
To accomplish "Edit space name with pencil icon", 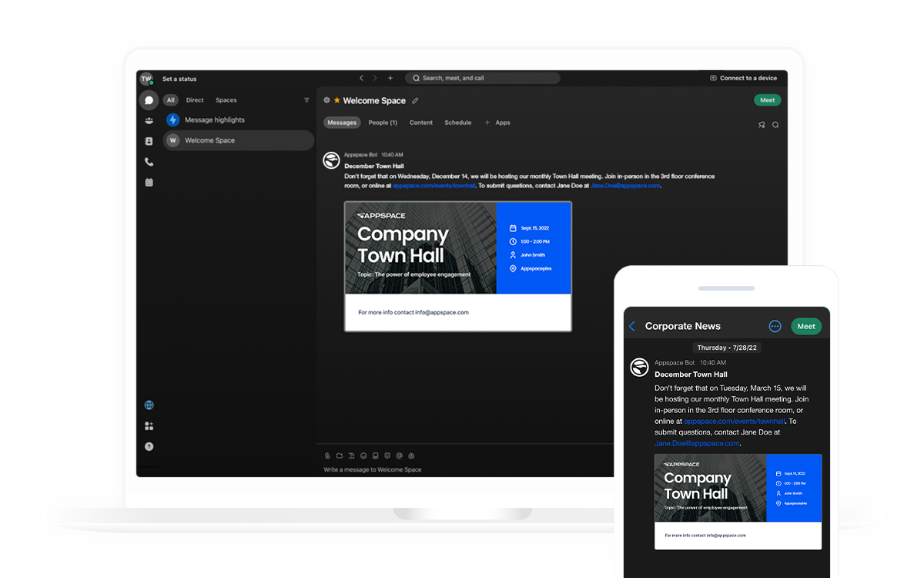I will (x=415, y=100).
